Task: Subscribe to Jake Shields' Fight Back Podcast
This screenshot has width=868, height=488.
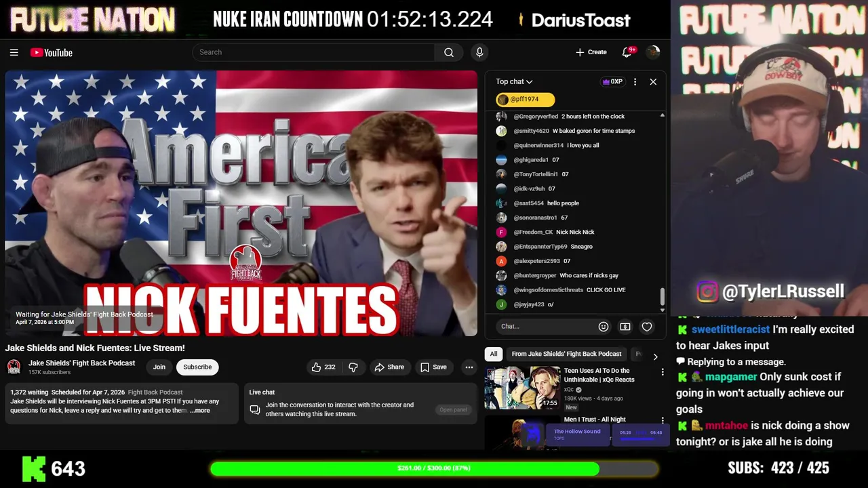Action: coord(197,367)
